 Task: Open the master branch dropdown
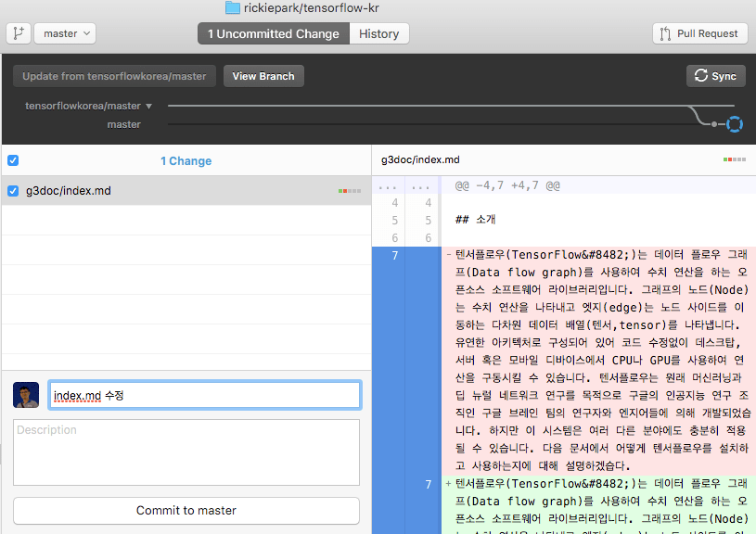65,33
